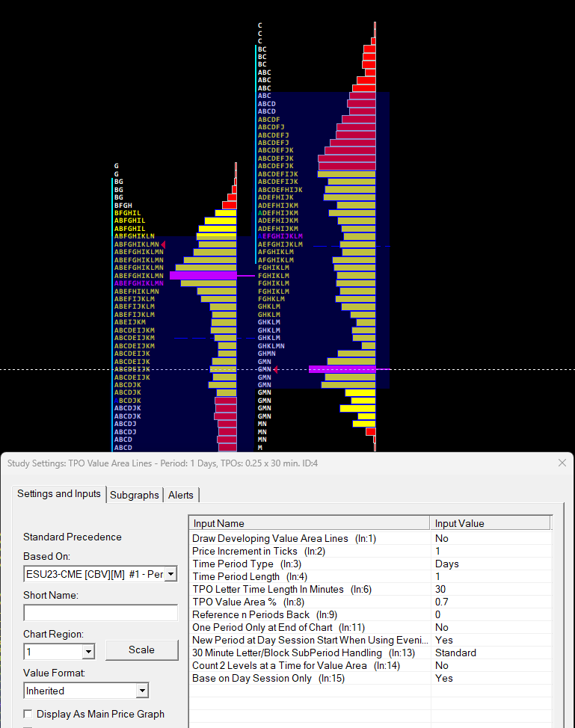Viewport: 575px width, 728px height.
Task: Select the Settings and Inputs tab
Action: pos(59,494)
